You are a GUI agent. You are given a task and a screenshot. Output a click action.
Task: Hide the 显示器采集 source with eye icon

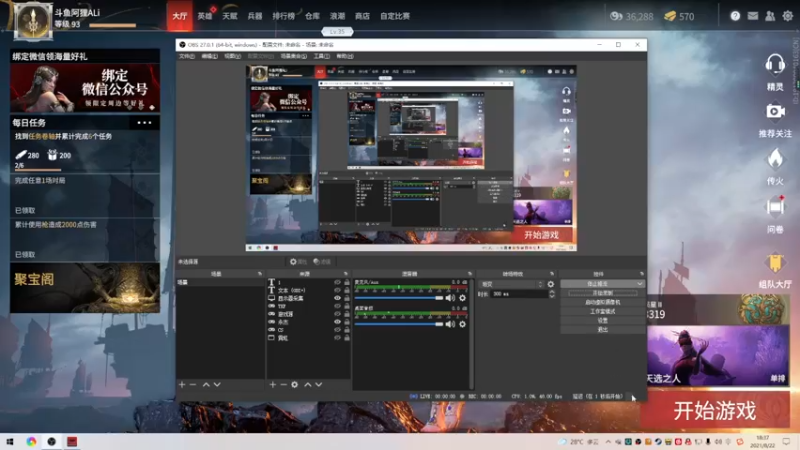coord(337,298)
